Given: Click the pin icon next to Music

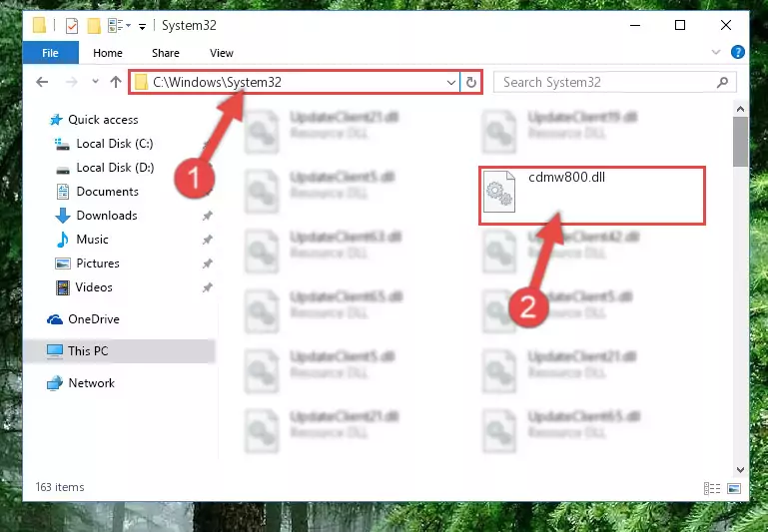Looking at the screenshot, I should tap(207, 240).
